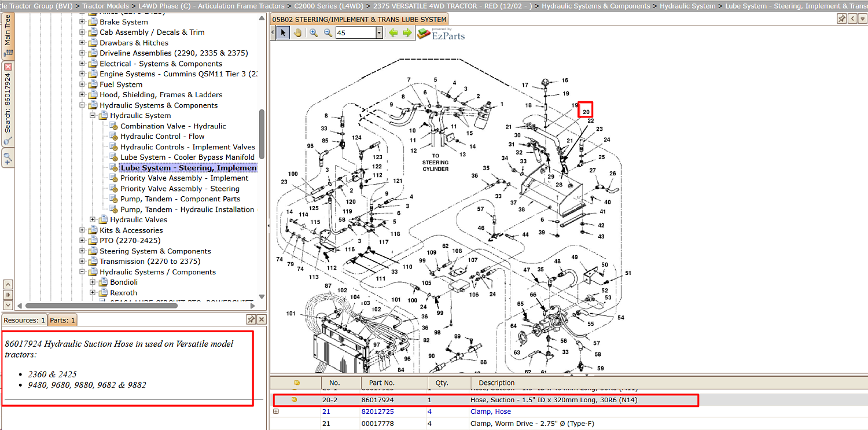Image resolution: width=868 pixels, height=430 pixels.
Task: Expand Cab Assembly / Decals & Trim
Action: click(82, 32)
